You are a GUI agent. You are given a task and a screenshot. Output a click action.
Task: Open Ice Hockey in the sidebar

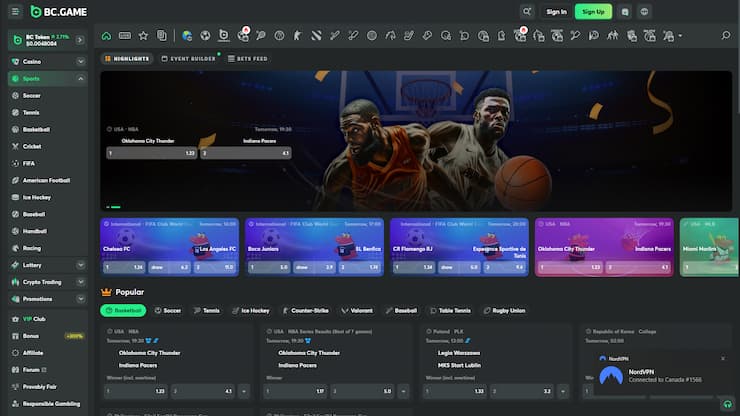point(47,198)
